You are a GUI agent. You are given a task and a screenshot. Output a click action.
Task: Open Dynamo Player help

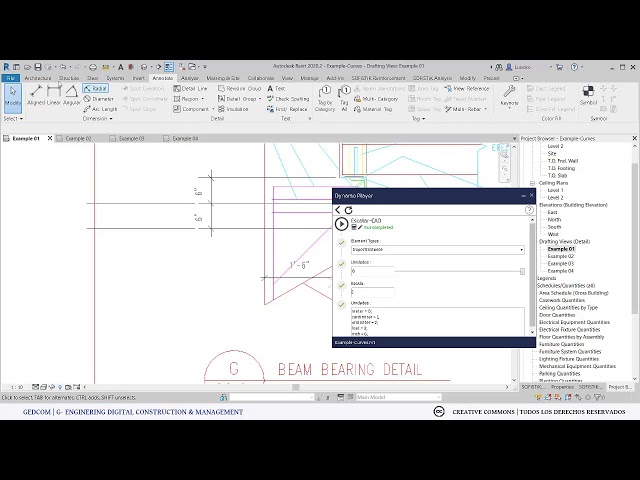click(529, 210)
